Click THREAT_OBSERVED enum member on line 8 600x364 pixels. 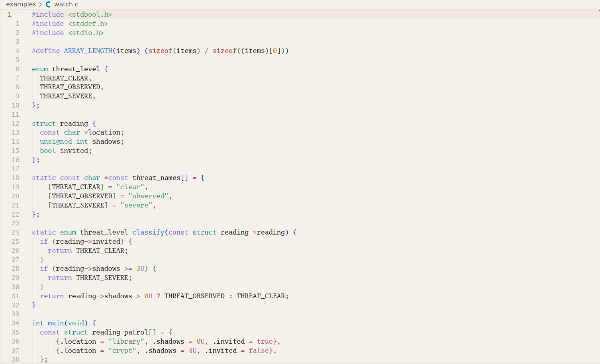click(x=70, y=87)
